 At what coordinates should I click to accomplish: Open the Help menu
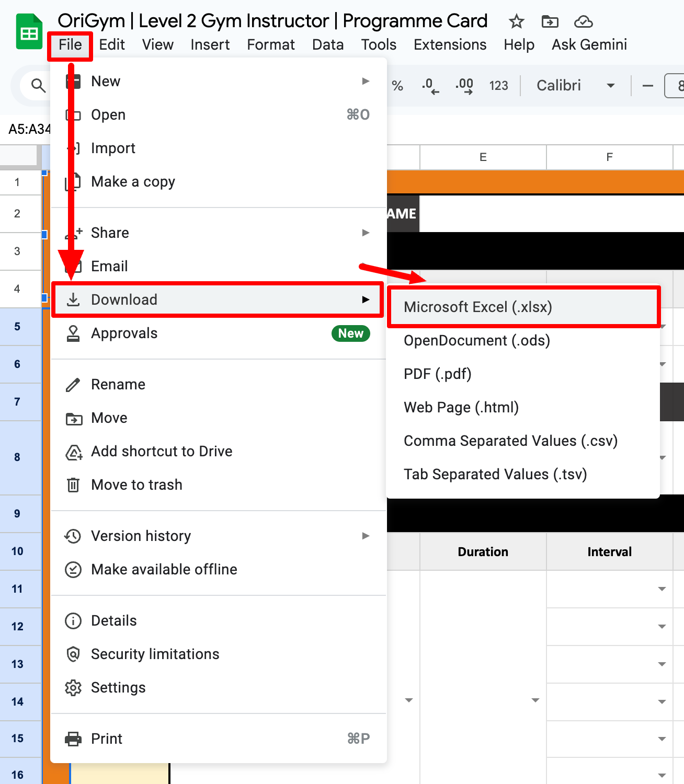pos(519,45)
